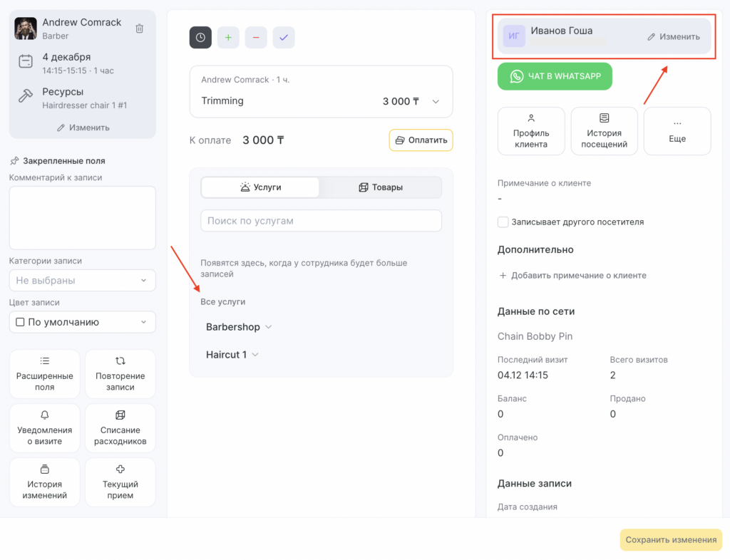The width and height of the screenshot is (730, 560).
Task: Click the green plus status icon
Action: pos(228,38)
